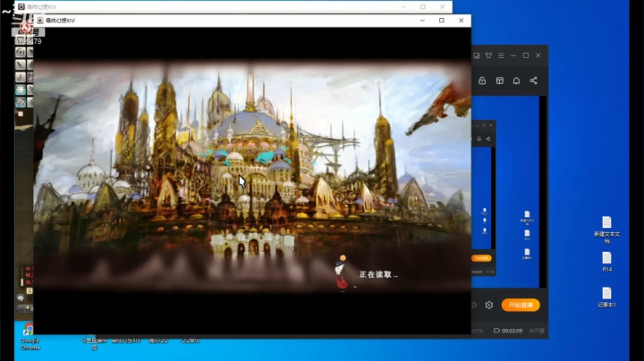
Task: Click the loading mascot character
Action: [x=341, y=273]
